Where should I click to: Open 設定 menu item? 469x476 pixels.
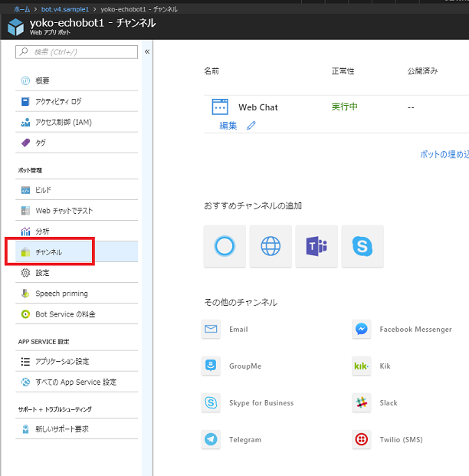(x=77, y=273)
